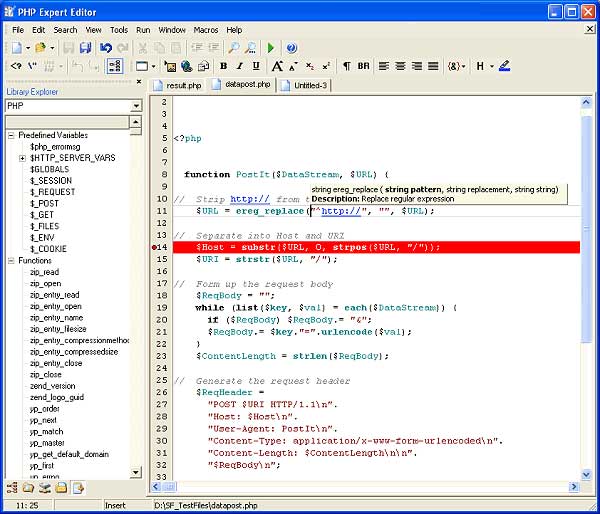The height and width of the screenshot is (514, 600).
Task: Click bottom panel folder explorer icon
Action: coord(28,488)
